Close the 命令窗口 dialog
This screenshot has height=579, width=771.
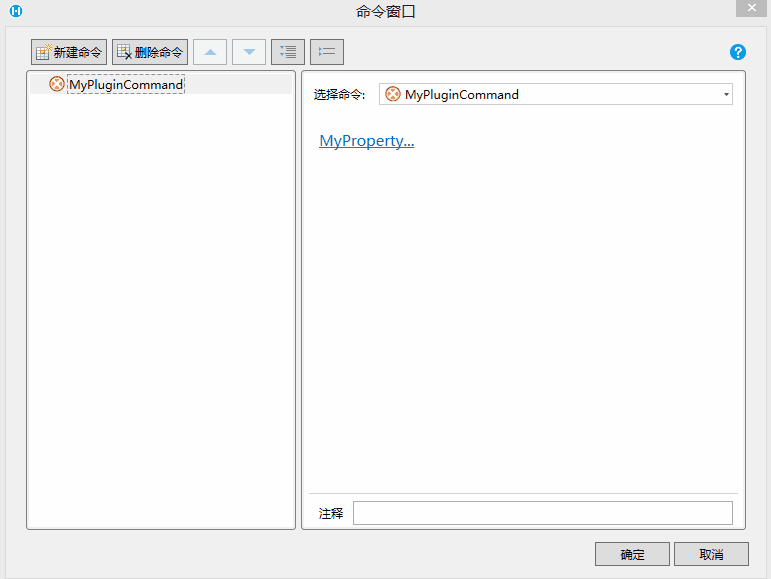[x=751, y=8]
